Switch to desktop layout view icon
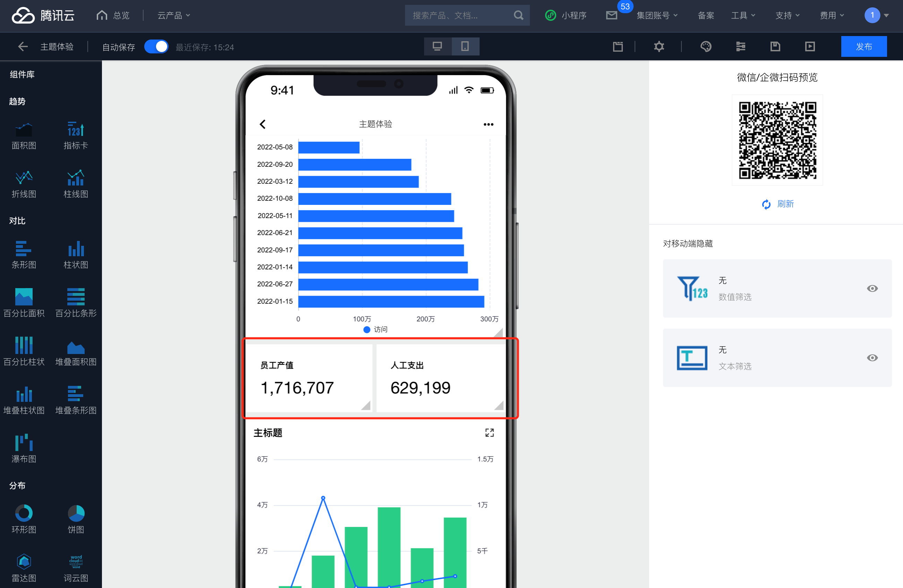Image resolution: width=903 pixels, height=588 pixels. [x=438, y=47]
